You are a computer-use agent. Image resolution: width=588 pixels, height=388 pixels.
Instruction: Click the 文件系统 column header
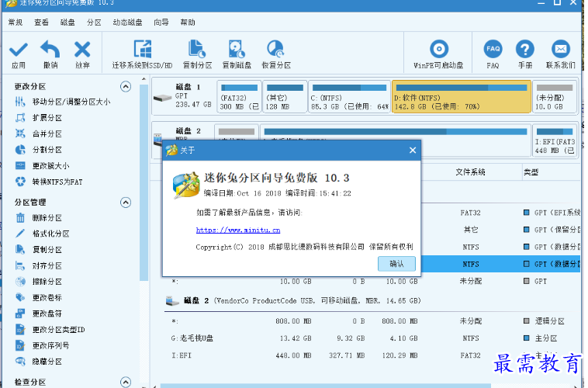click(x=470, y=172)
